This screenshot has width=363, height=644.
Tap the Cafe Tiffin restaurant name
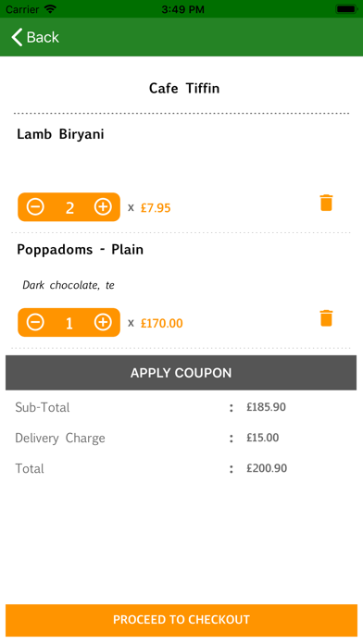184,88
